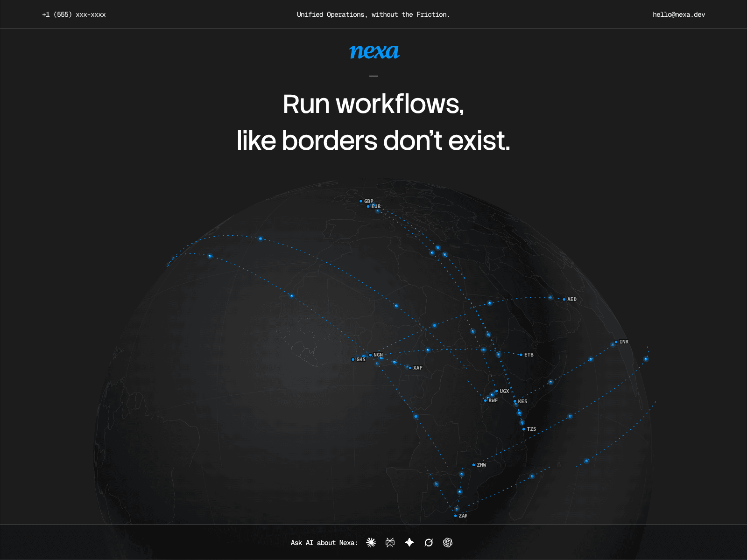
Task: Click the 'Run workflows,' headline
Action: point(373,104)
